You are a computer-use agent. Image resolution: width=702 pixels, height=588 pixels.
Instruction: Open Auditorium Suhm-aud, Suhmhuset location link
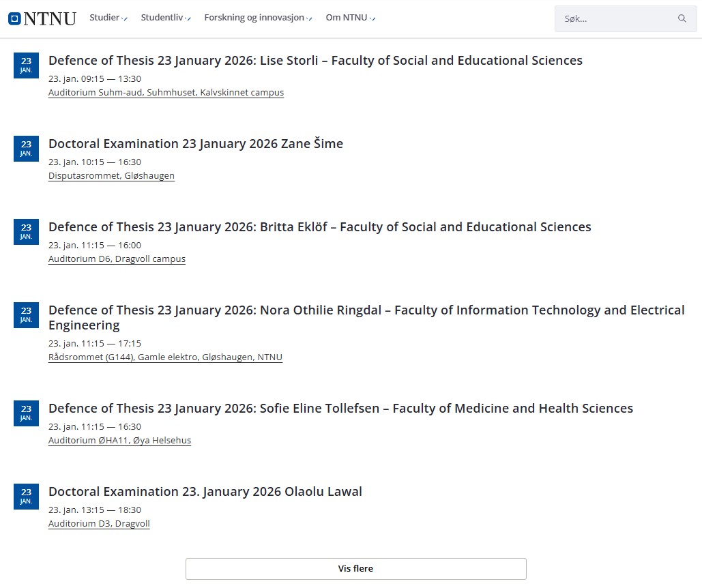(x=166, y=93)
